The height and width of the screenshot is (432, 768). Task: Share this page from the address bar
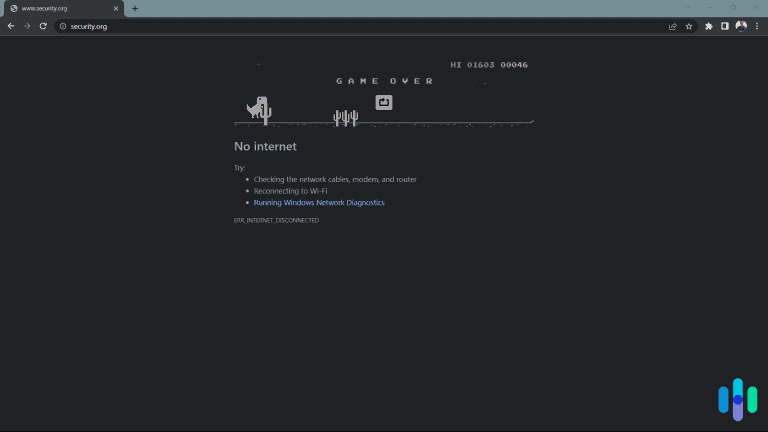point(673,26)
